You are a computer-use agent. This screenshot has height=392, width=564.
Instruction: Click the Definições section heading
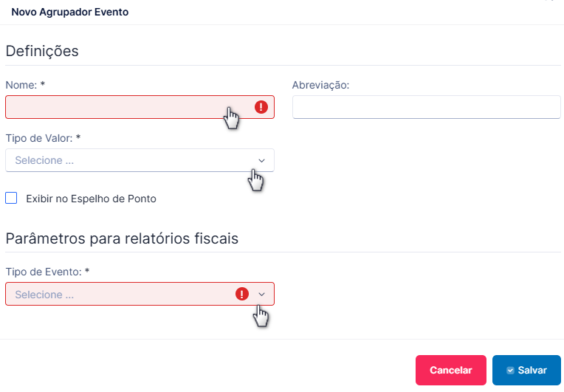[x=42, y=51]
